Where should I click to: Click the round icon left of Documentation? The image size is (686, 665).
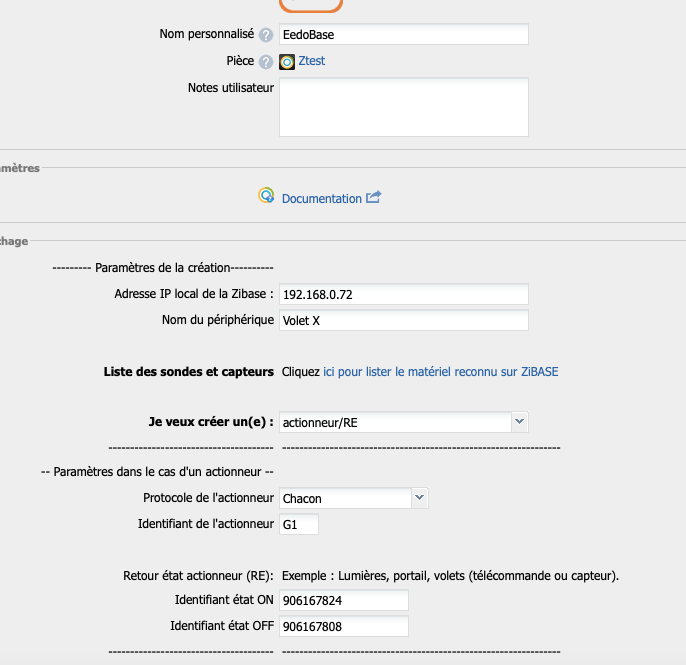coord(266,197)
